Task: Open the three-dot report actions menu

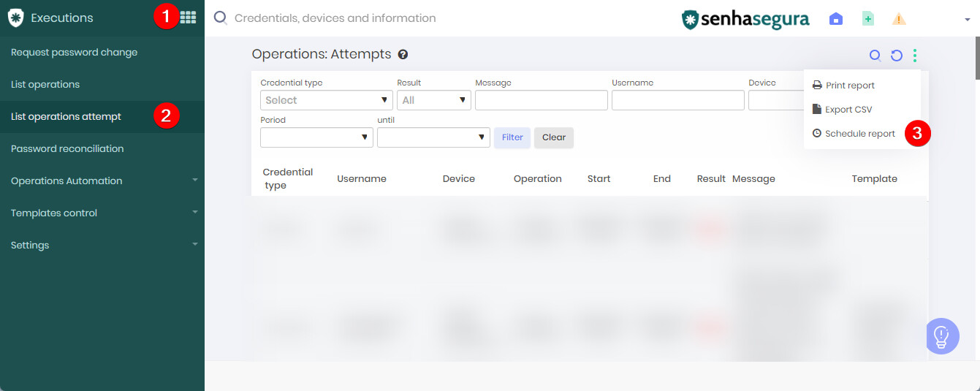Action: [915, 55]
